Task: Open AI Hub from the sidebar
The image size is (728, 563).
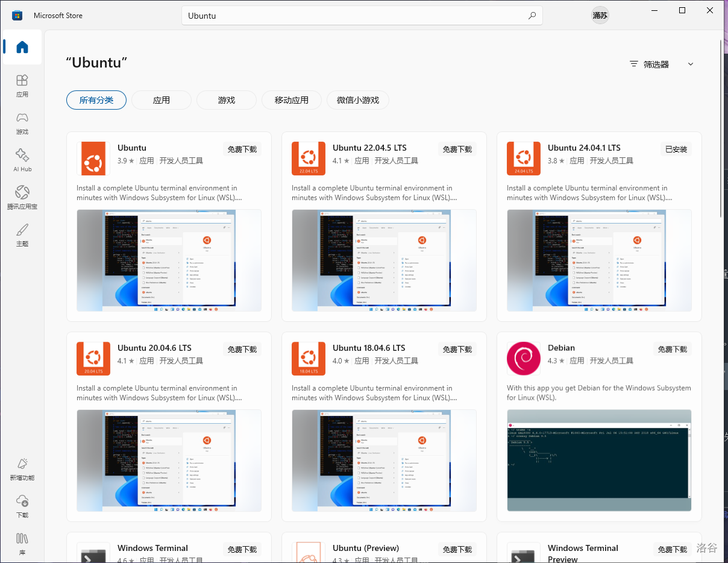Action: [22, 160]
